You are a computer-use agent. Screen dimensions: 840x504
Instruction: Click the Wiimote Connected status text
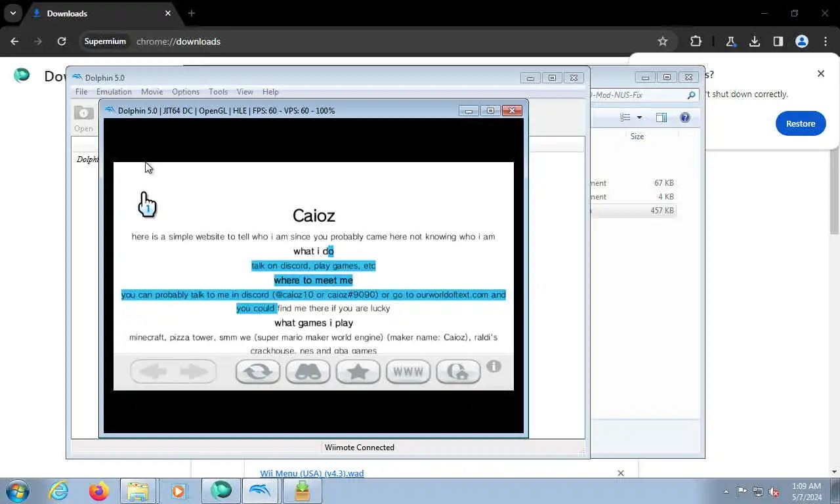(x=360, y=448)
